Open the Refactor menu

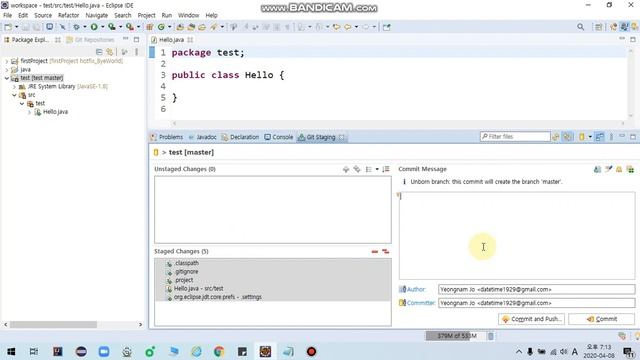[x=68, y=15]
